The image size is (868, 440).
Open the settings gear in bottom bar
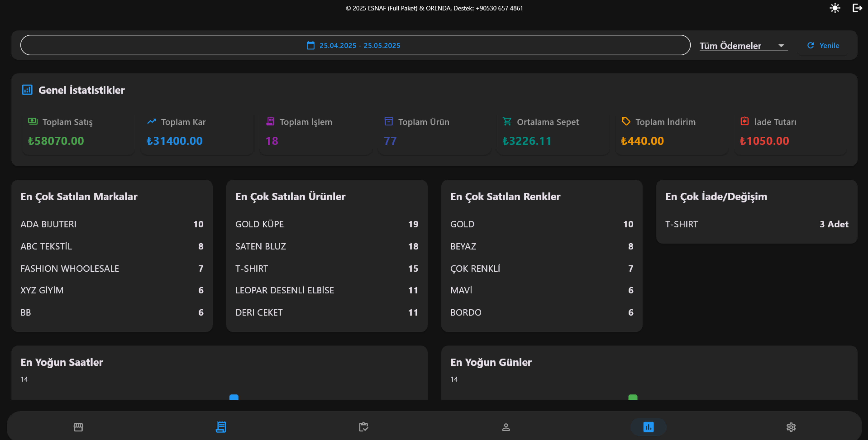click(791, 427)
